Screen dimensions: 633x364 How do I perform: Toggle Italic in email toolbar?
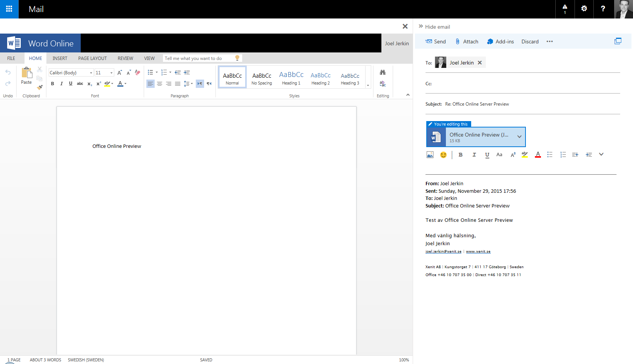click(x=474, y=155)
